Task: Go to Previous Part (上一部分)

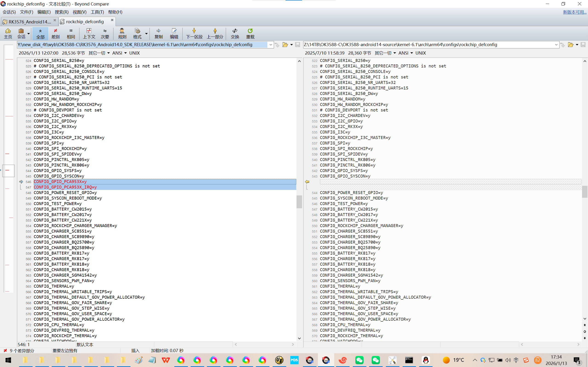Action: (x=215, y=33)
